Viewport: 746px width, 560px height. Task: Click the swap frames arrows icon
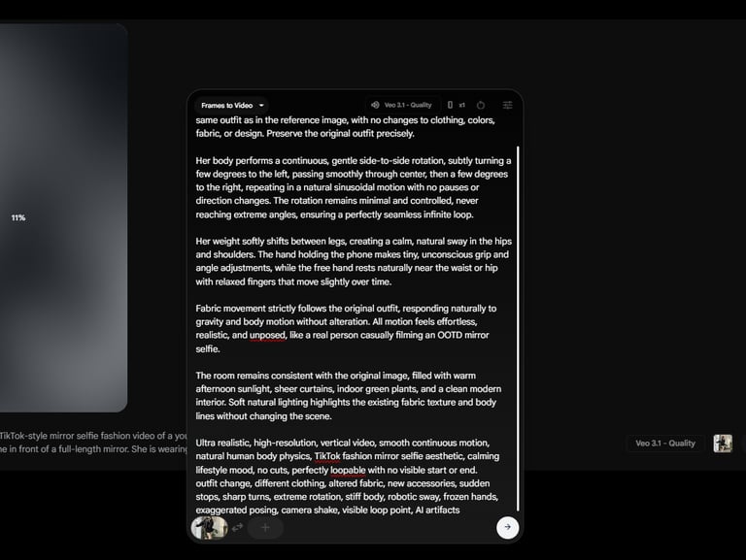coord(237,527)
